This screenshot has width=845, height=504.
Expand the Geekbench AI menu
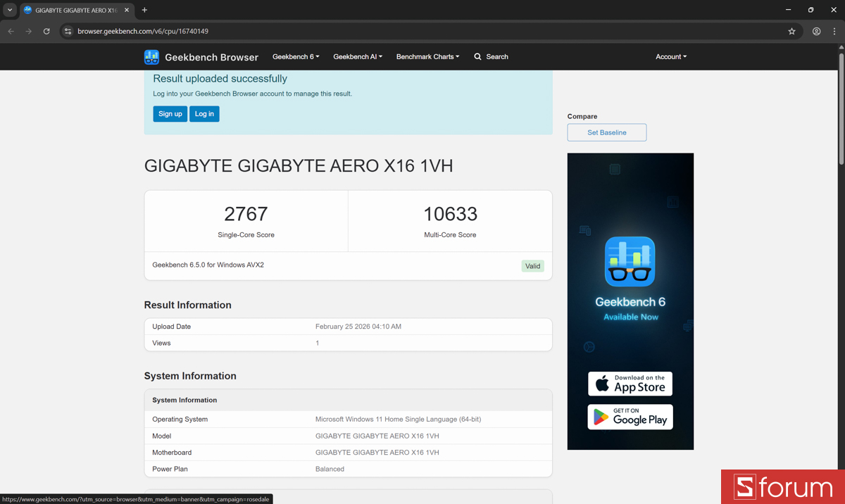(x=358, y=56)
